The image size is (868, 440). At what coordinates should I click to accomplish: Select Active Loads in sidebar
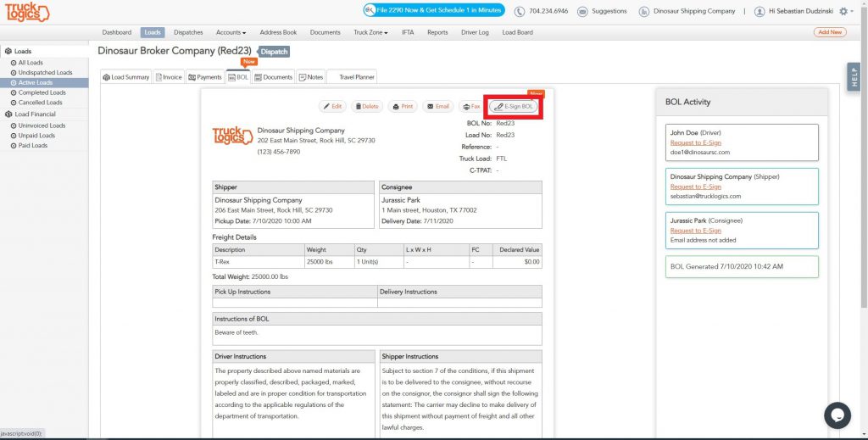point(36,82)
